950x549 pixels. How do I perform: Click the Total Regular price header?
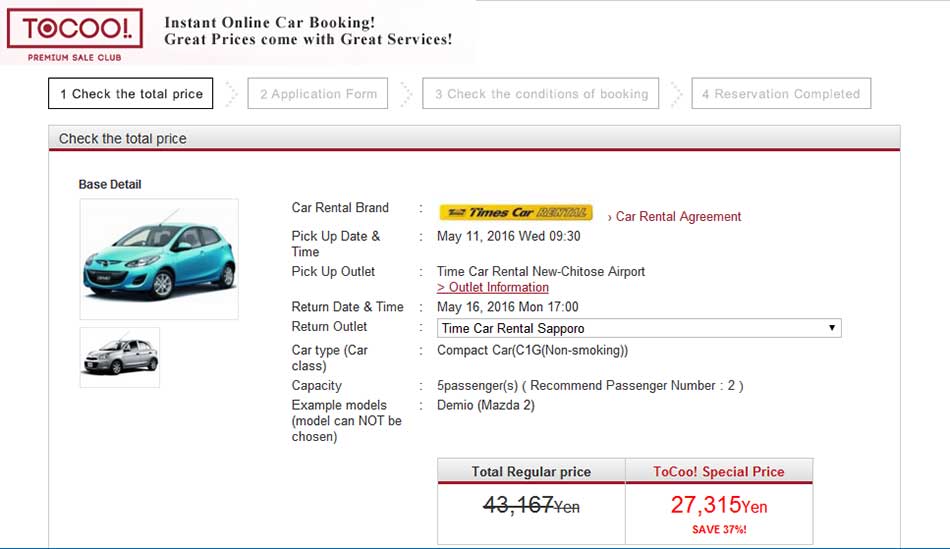pos(531,471)
